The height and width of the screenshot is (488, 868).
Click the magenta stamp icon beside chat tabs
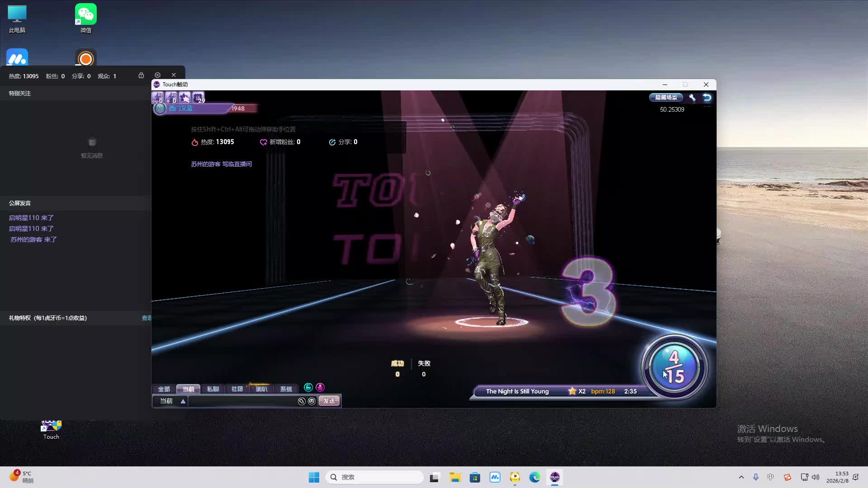click(x=320, y=388)
